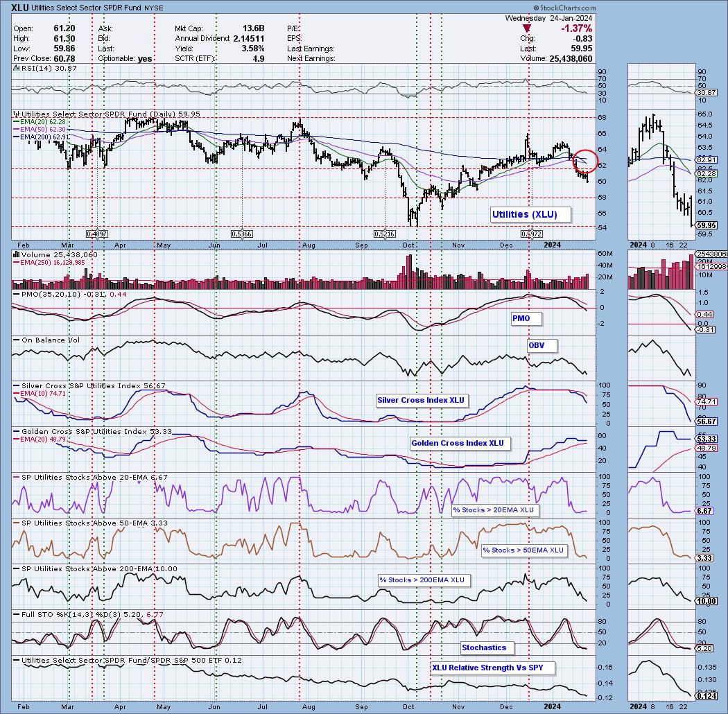Image resolution: width=728 pixels, height=714 pixels.
Task: Click the Utilities (XLU) annotation box
Action: pos(530,214)
